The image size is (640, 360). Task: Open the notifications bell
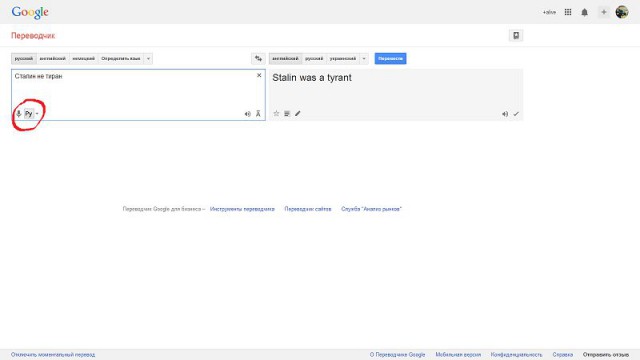[584, 12]
